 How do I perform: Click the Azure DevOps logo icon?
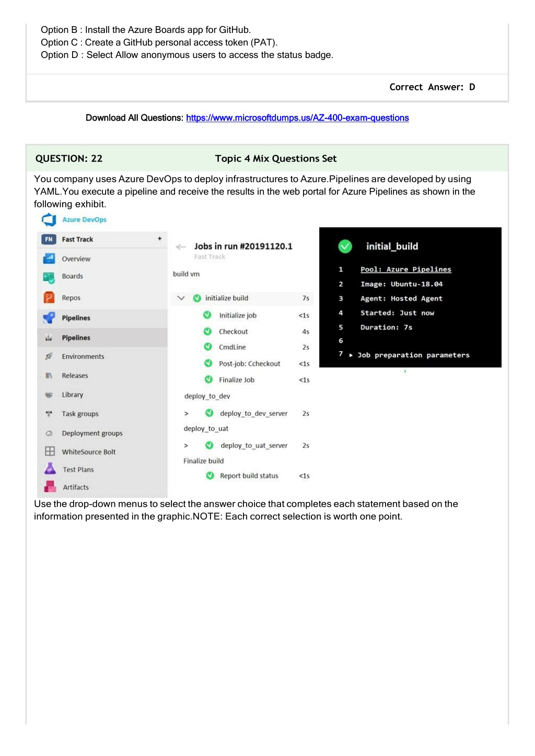pyautogui.click(x=49, y=220)
